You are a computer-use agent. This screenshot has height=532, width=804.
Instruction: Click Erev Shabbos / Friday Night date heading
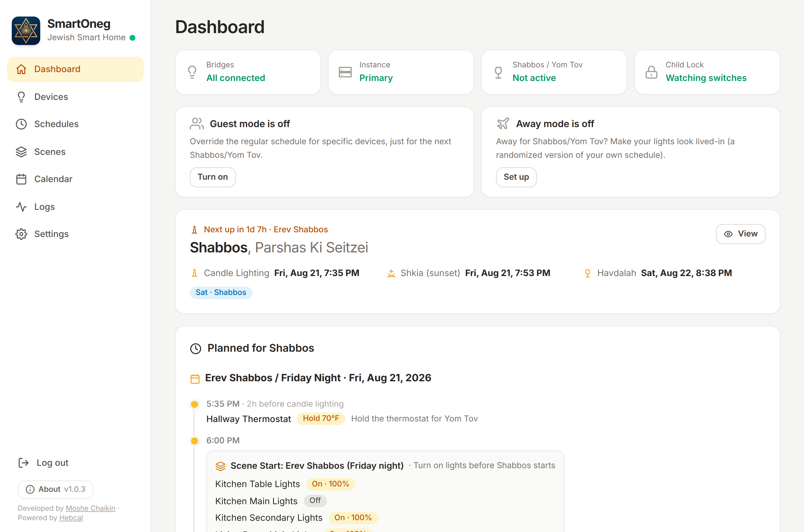(318, 378)
